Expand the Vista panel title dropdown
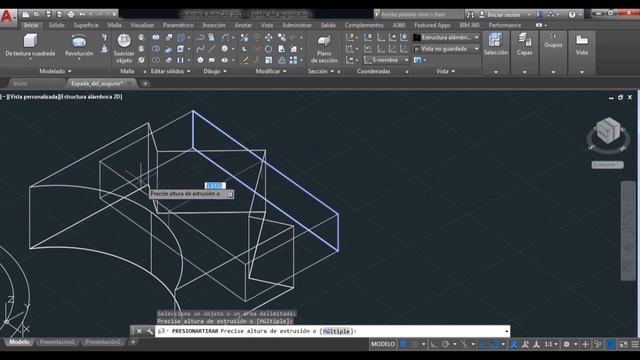Image resolution: width=640 pixels, height=360 pixels. click(445, 71)
